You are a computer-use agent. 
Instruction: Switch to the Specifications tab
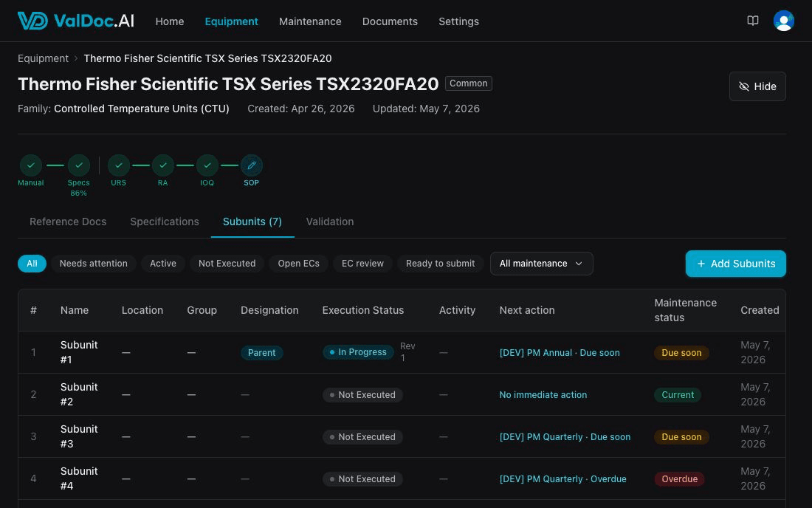coord(164,222)
